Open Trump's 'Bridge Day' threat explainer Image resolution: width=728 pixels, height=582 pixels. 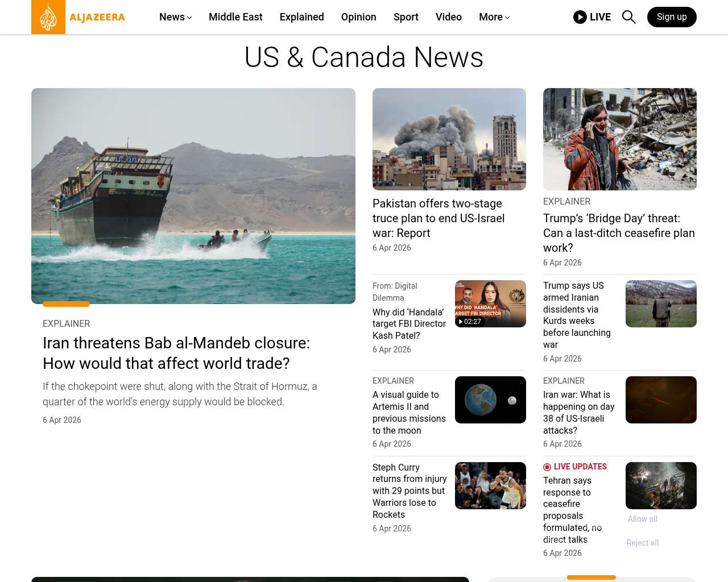pos(619,233)
